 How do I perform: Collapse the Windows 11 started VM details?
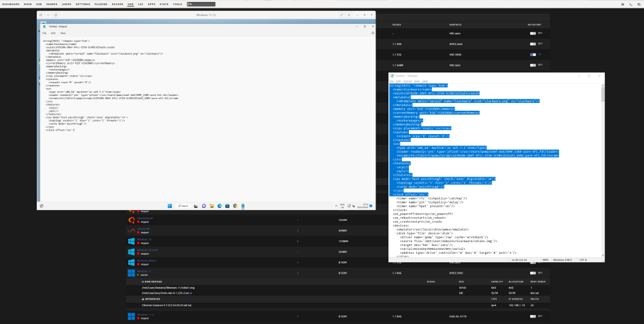[144, 271]
